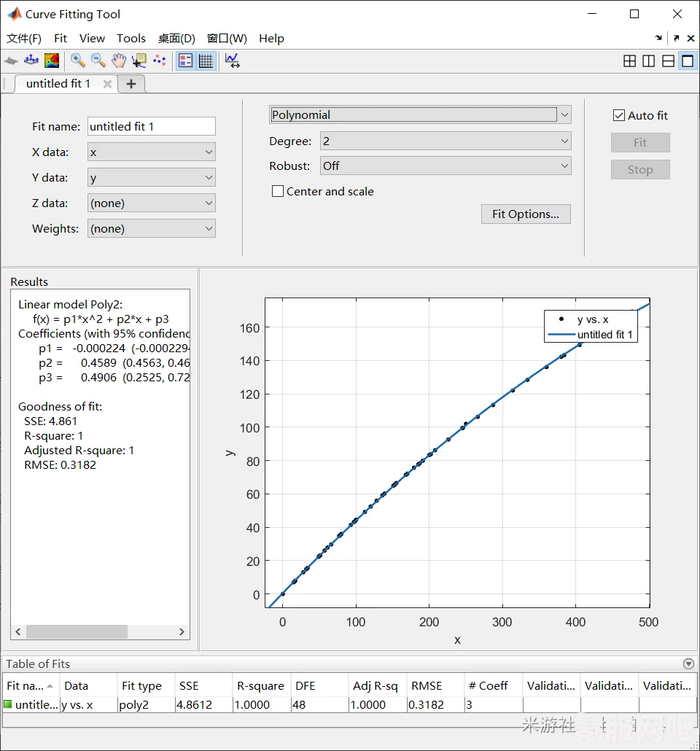
Task: Sort table by Fit name column header
Action: click(31, 686)
